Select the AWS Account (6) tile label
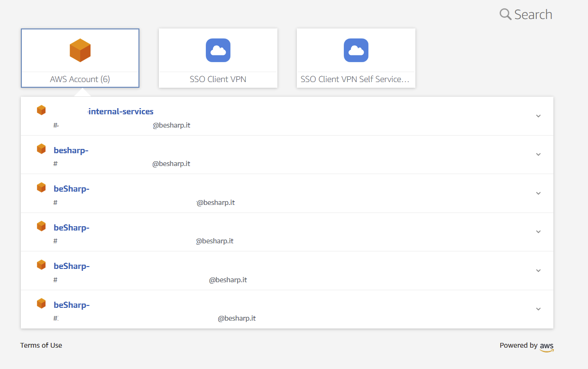Viewport: 588px width, 369px height. [80, 79]
